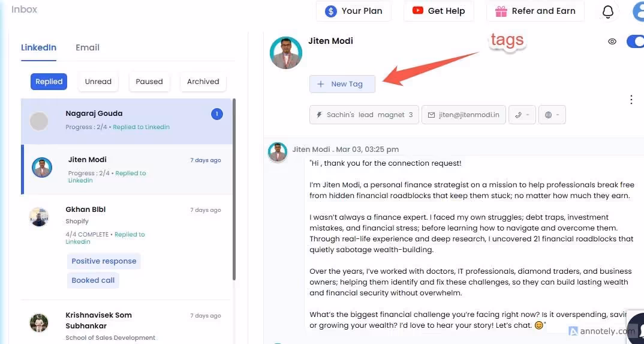The width and height of the screenshot is (644, 344).
Task: Open Your Plan button
Action: 354,11
